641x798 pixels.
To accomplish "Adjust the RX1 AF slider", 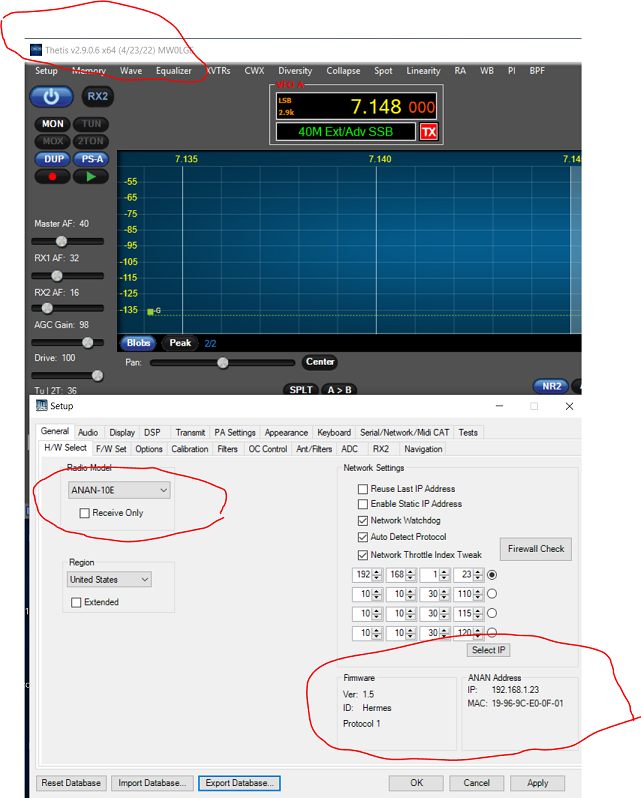I will (x=67, y=276).
